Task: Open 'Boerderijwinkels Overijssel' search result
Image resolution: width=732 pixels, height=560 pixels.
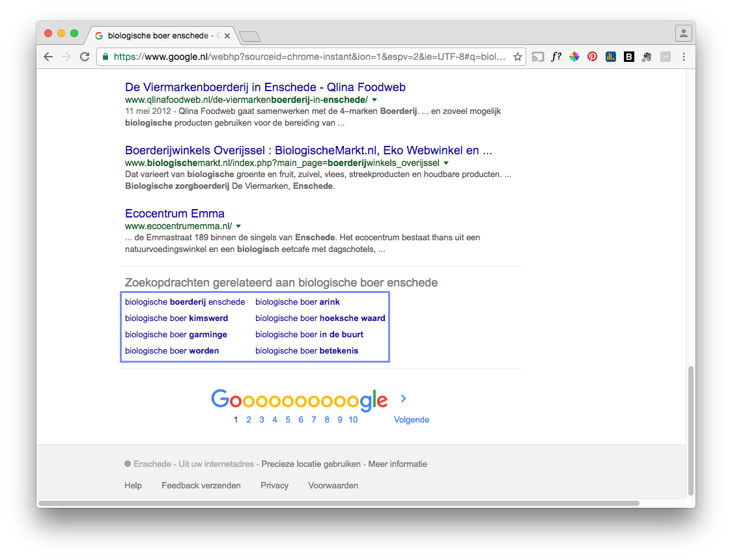Action: click(x=309, y=150)
